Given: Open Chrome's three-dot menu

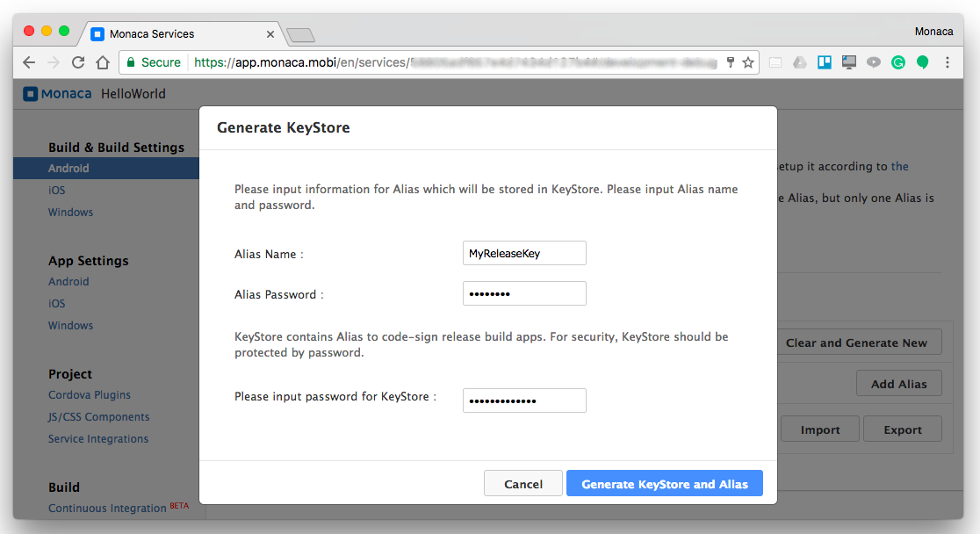Looking at the screenshot, I should pyautogui.click(x=948, y=62).
